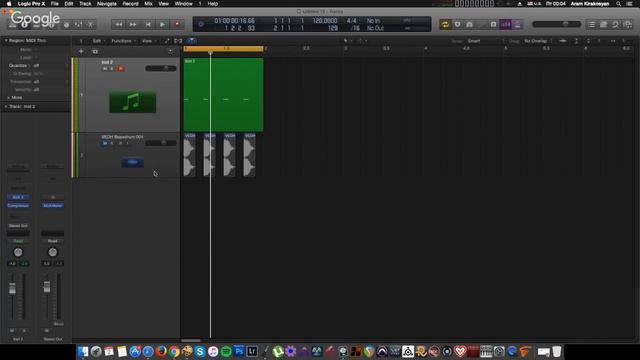Screen dimensions: 640x360
Task: Start playback with the play button
Action: [x=162, y=24]
